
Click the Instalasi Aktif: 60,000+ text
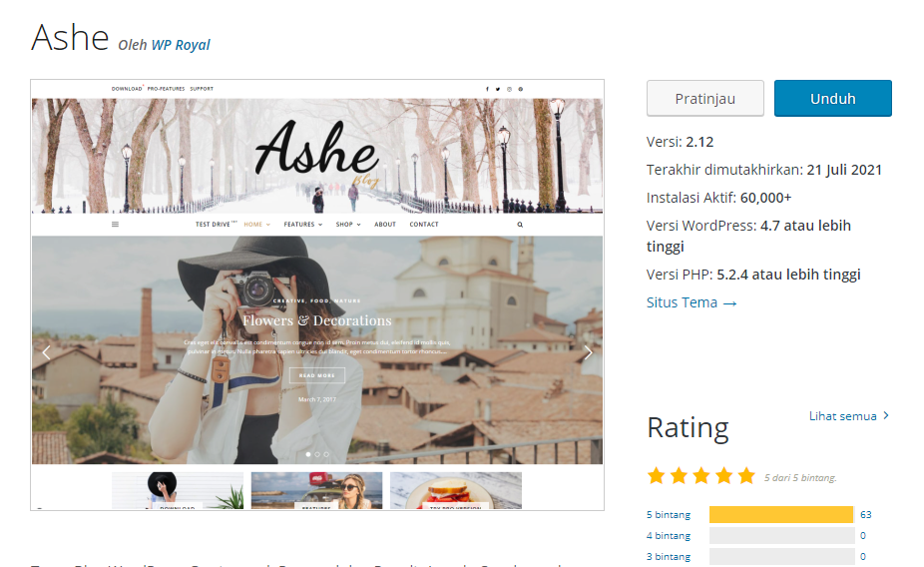coord(718,198)
